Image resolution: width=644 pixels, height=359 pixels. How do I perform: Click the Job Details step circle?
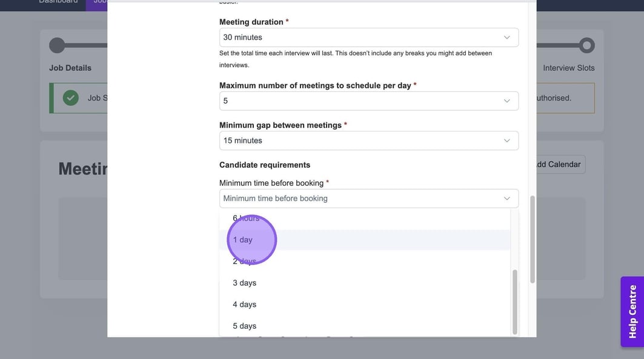[x=57, y=45]
